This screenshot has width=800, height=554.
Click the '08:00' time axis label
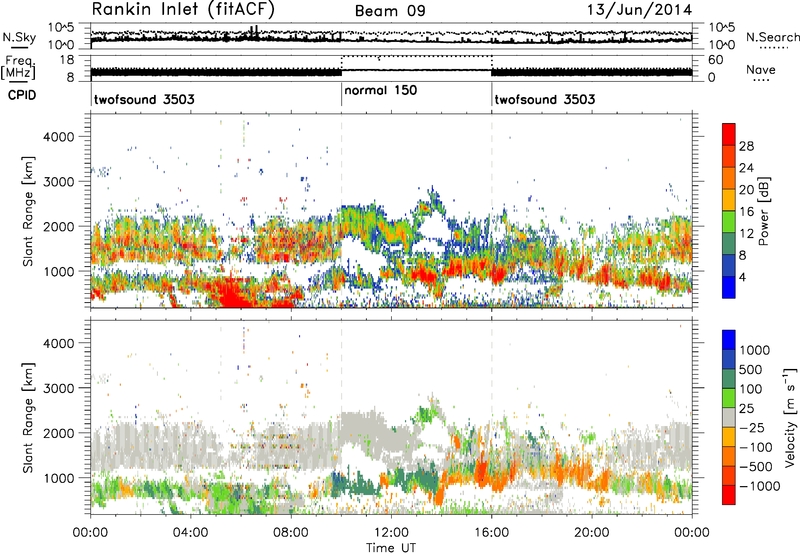click(291, 533)
